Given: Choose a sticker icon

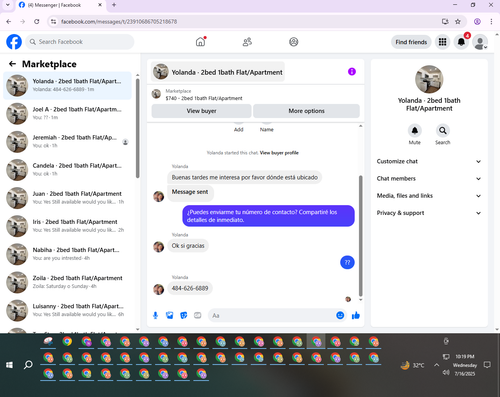Looking at the screenshot, I should 184,315.
